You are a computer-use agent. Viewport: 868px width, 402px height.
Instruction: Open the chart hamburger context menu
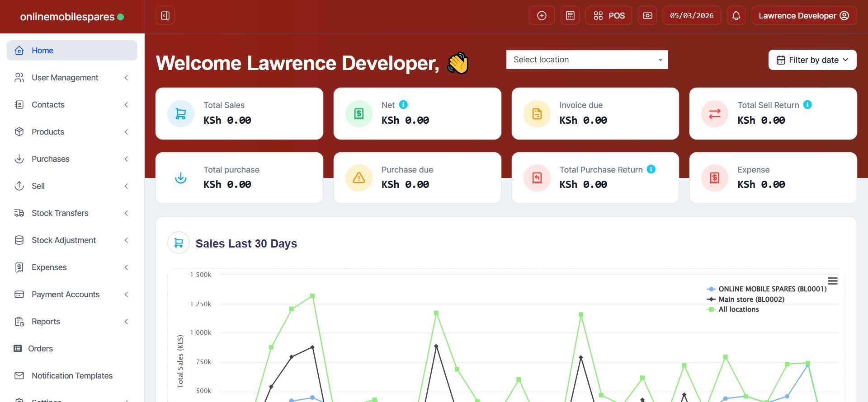833,281
